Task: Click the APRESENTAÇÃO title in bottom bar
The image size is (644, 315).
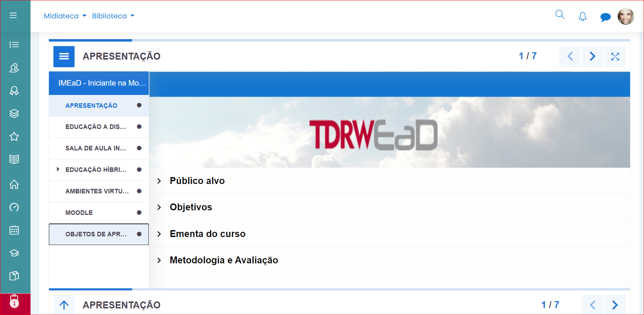Action: point(121,305)
